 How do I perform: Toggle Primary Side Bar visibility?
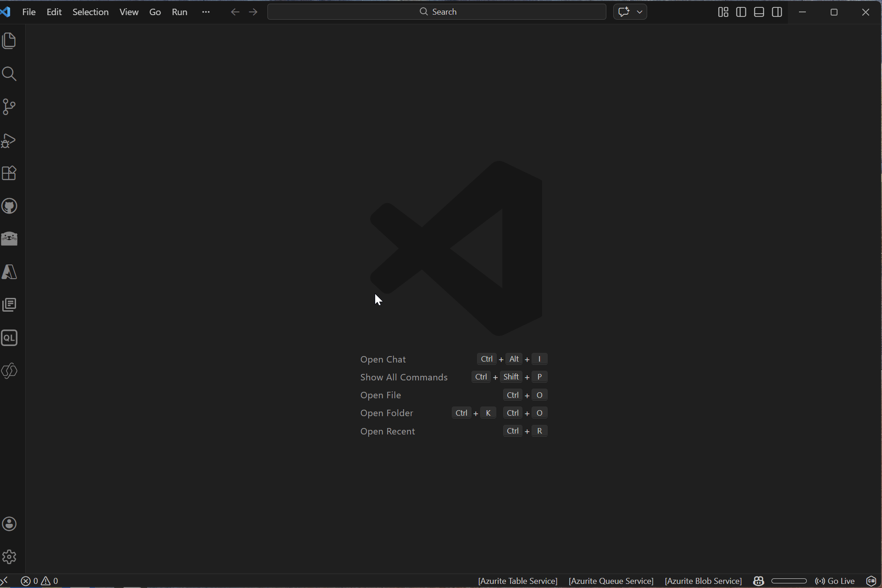(741, 12)
